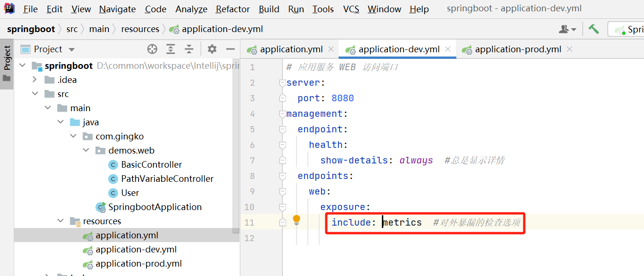Image resolution: width=644 pixels, height=276 pixels.
Task: Collapse the com.gingko package
Action: (x=73, y=136)
